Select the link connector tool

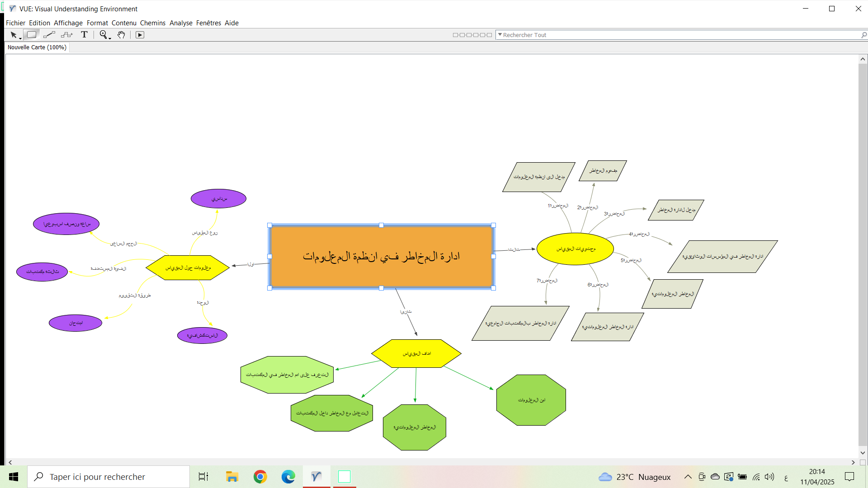click(x=49, y=35)
